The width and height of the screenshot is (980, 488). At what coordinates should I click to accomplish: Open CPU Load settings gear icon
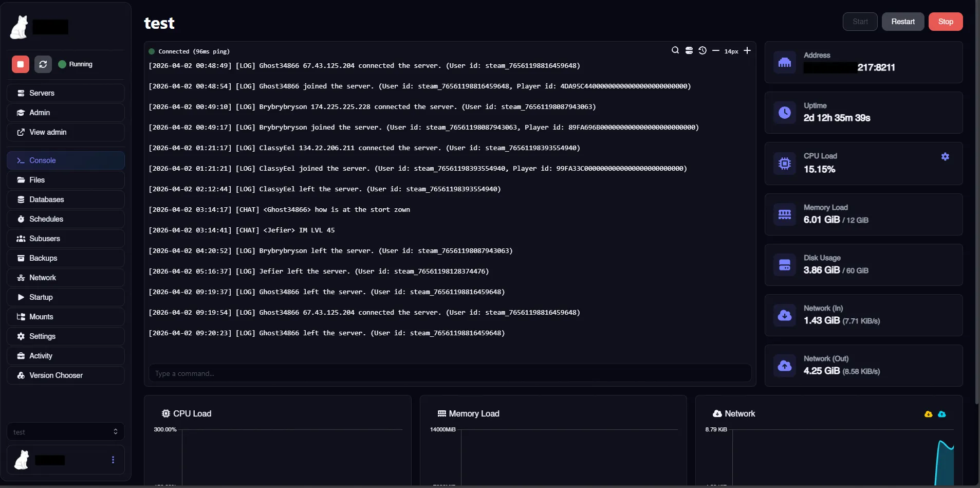pyautogui.click(x=945, y=157)
